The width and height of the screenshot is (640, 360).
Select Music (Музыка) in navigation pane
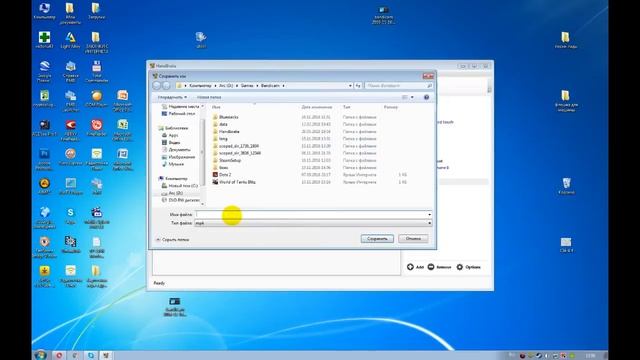click(x=173, y=164)
